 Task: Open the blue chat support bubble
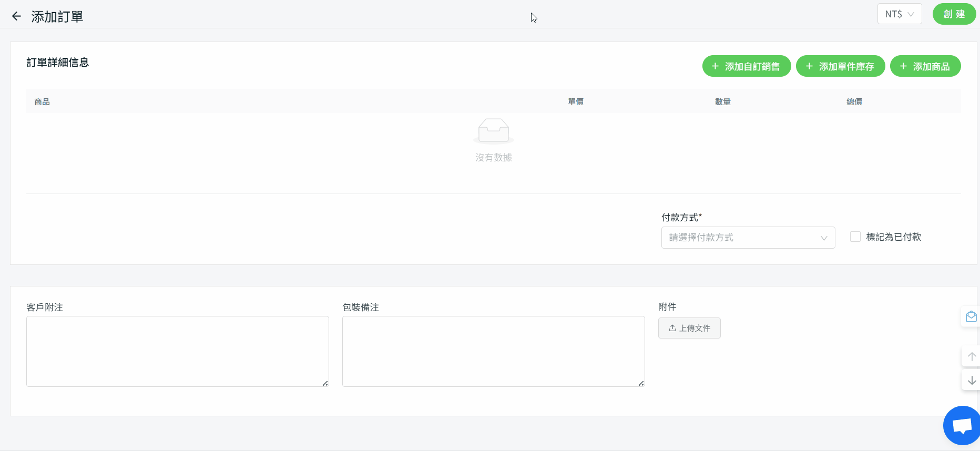click(x=962, y=426)
